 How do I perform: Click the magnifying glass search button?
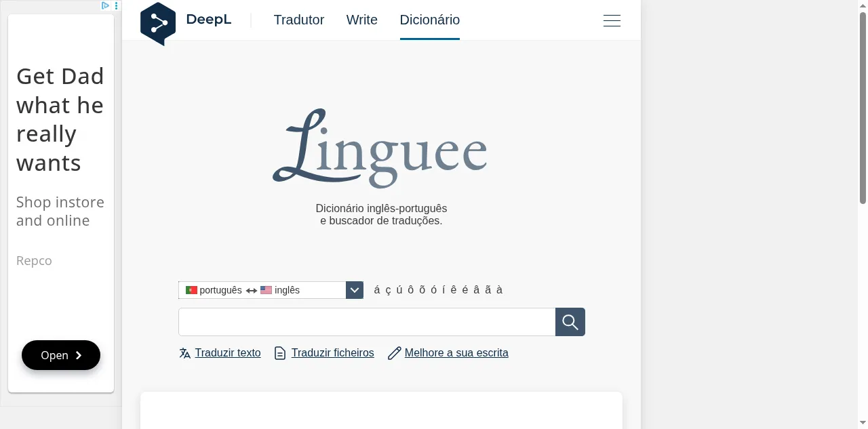click(570, 322)
